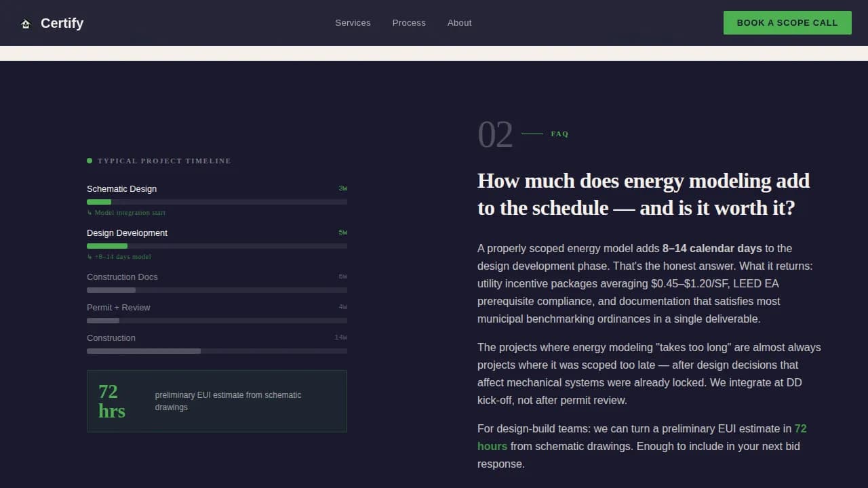Click the preliminary EUI estimate card text
The width and height of the screenshot is (868, 488).
tap(228, 401)
